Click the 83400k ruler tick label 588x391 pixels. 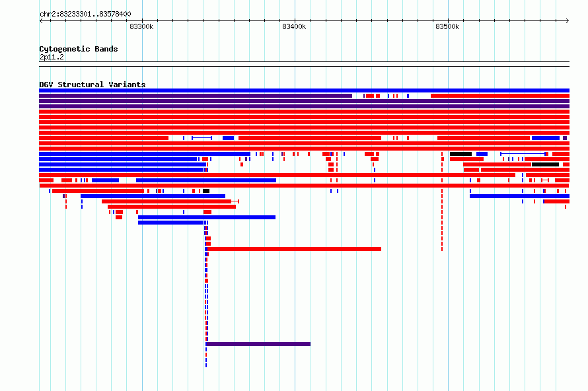[x=294, y=26]
